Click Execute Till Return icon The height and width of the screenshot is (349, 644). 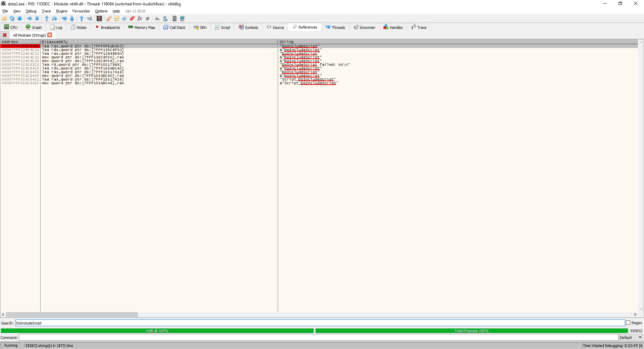point(82,18)
